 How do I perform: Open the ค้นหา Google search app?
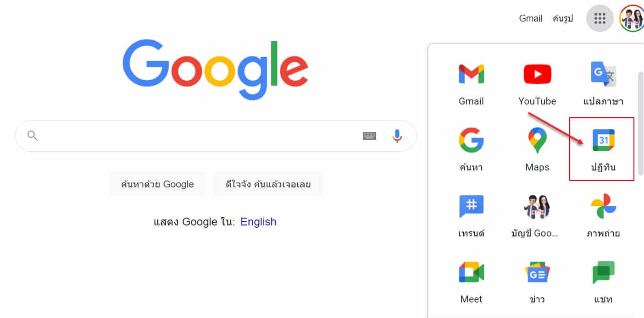point(471,150)
